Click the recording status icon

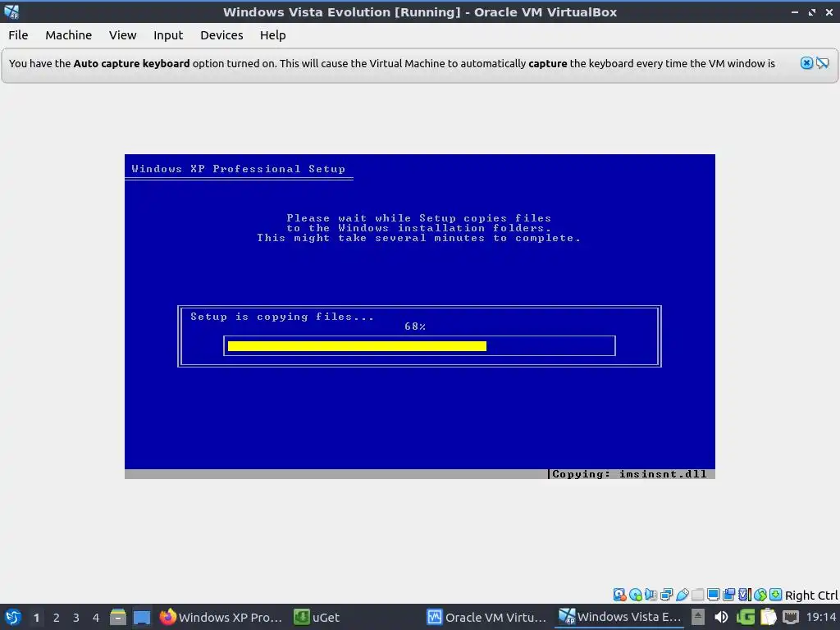tap(729, 595)
